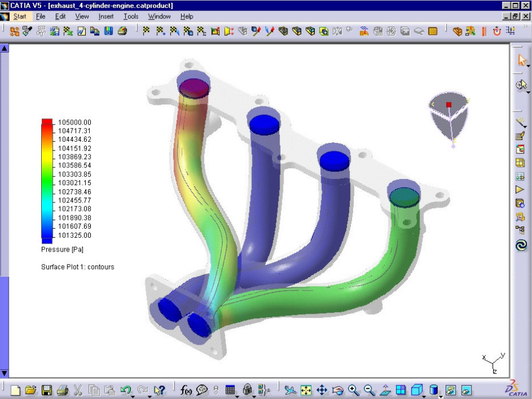Open the Help menu

[x=187, y=16]
